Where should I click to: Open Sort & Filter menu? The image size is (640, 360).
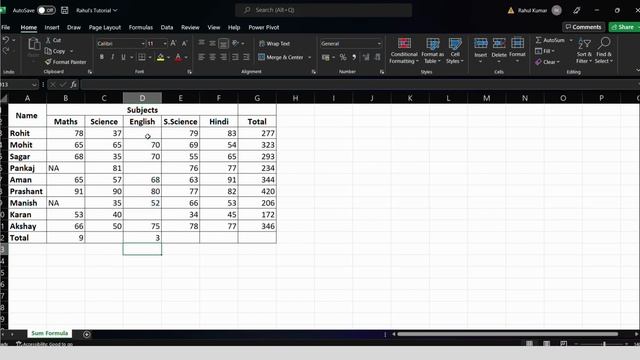[x=584, y=50]
